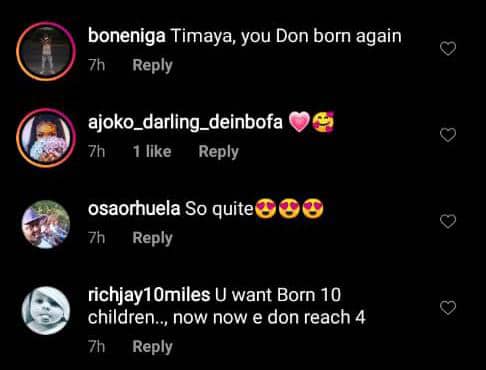The height and width of the screenshot is (370, 486).
Task: Like boneniga's comment with the heart
Action: [448, 49]
